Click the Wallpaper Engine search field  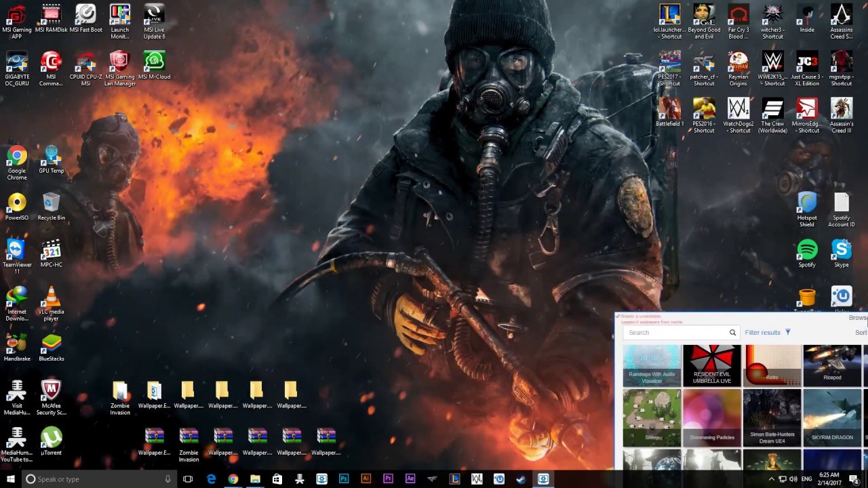coord(676,333)
